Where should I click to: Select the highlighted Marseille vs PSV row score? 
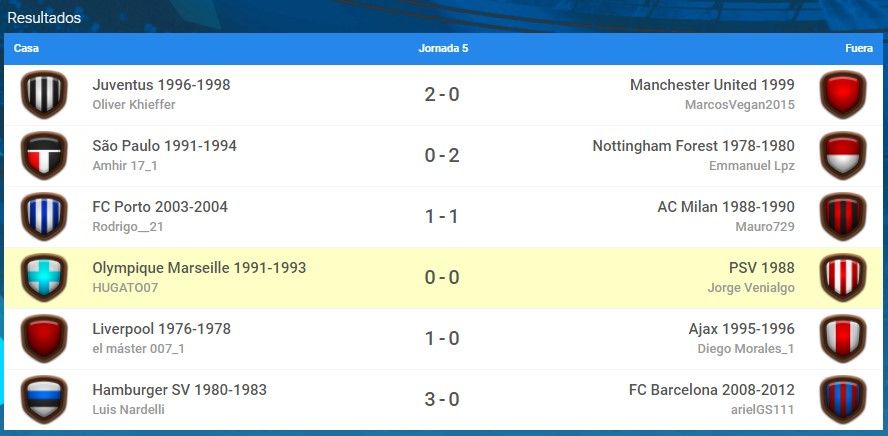point(442,277)
